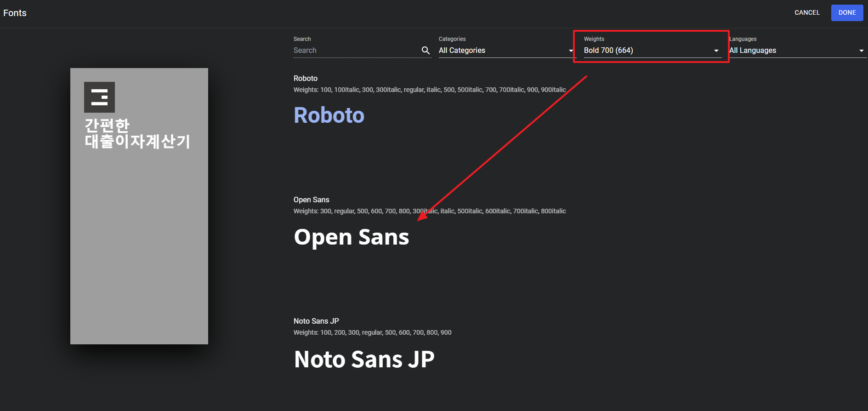Image resolution: width=868 pixels, height=411 pixels.
Task: Click the DONE button
Action: click(847, 12)
